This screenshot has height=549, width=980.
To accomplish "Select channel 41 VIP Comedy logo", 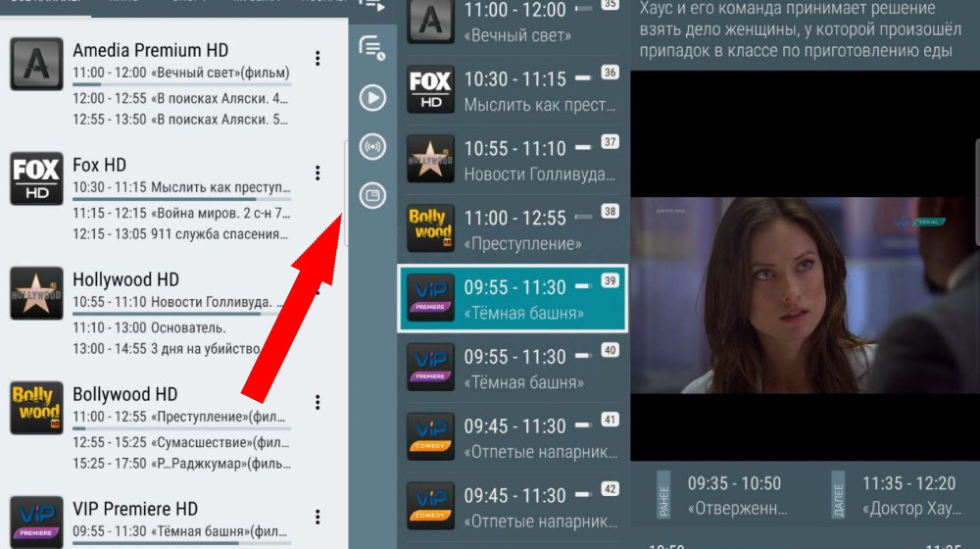I will (430, 436).
